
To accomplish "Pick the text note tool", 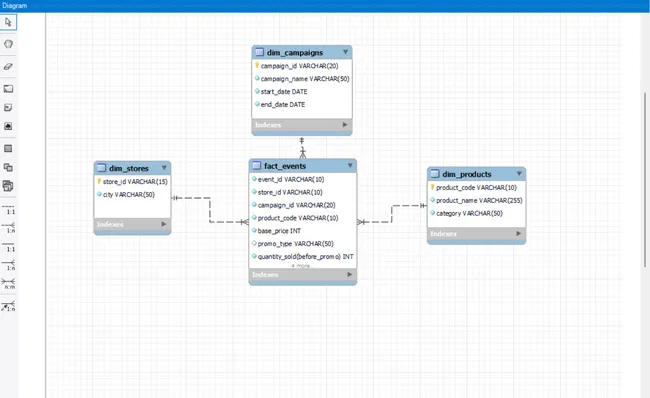I will (8, 107).
